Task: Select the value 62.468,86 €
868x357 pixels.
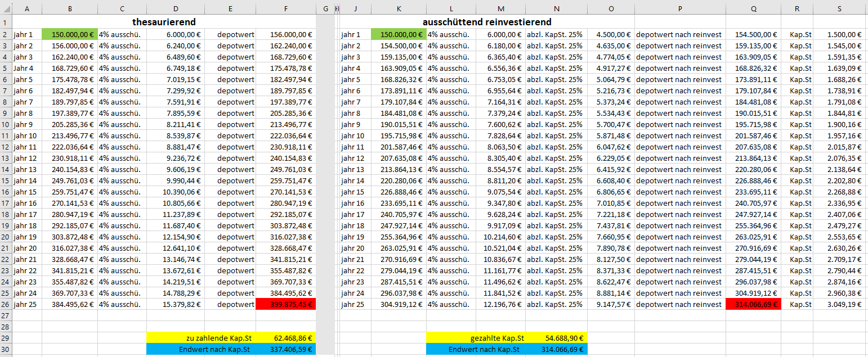Action: coord(286,338)
